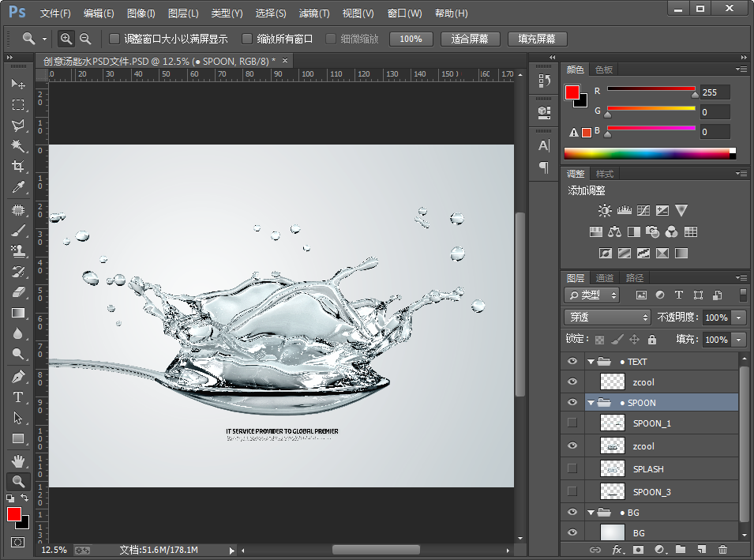Collapse the SPOON layer group
The width and height of the screenshot is (754, 560).
coord(591,403)
